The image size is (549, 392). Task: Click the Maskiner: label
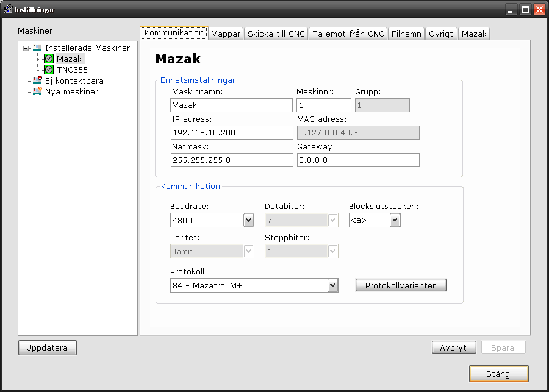tap(37, 31)
